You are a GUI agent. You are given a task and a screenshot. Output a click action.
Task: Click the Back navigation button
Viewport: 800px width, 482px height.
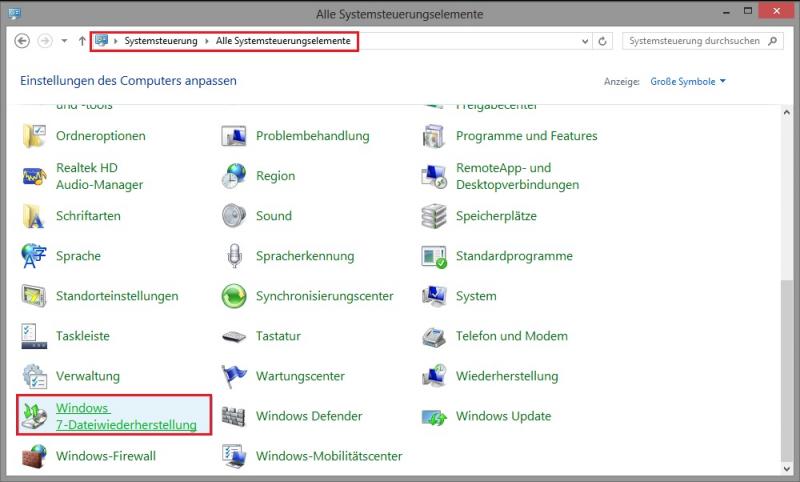click(22, 41)
